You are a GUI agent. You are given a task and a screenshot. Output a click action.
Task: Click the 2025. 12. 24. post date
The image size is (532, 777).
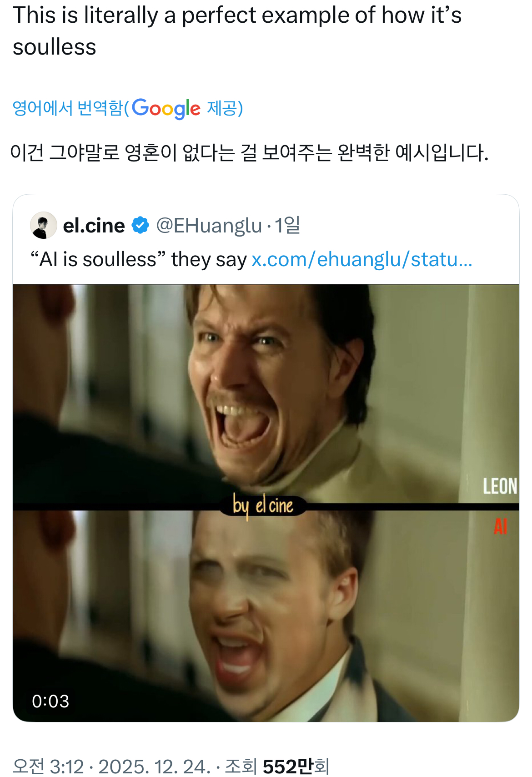click(155, 767)
